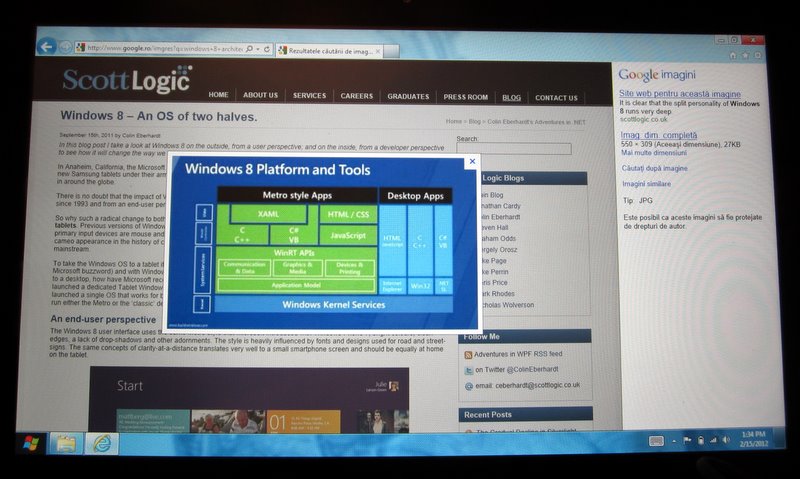Click the blog Search input field

(x=514, y=149)
